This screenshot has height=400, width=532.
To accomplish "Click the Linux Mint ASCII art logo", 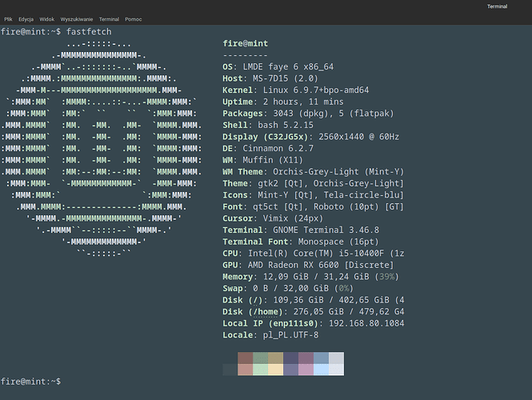I will coord(101,148).
